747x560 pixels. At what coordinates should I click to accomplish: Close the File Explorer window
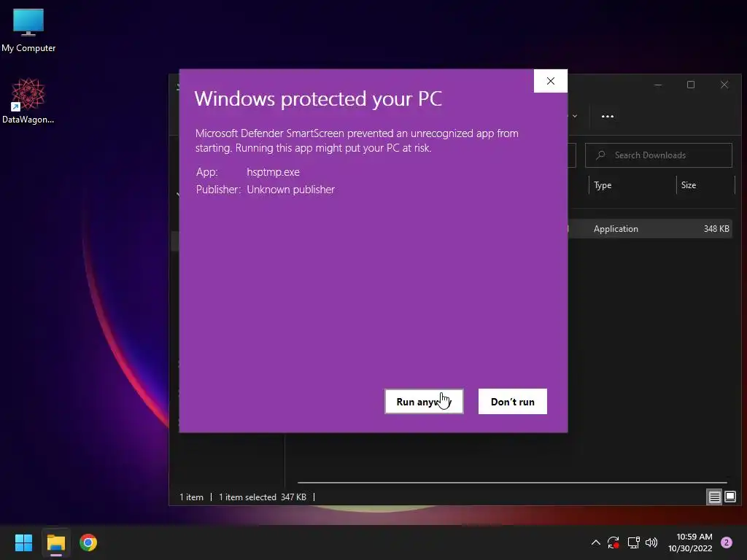724,85
